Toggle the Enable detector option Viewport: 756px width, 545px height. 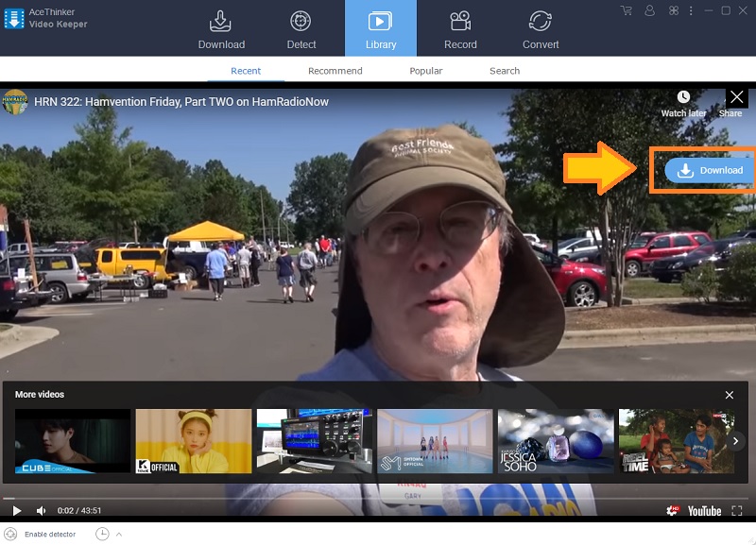coord(11,535)
